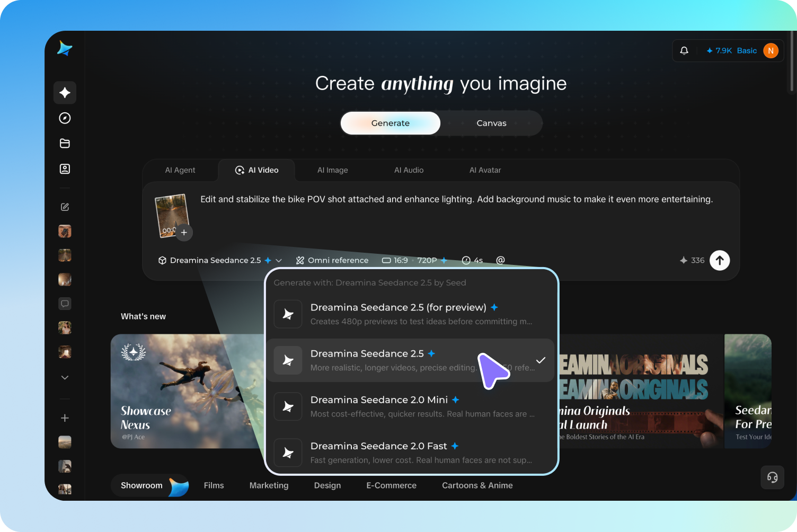The image size is (797, 532).
Task: Open the 720P resolution selector
Action: [x=432, y=260]
